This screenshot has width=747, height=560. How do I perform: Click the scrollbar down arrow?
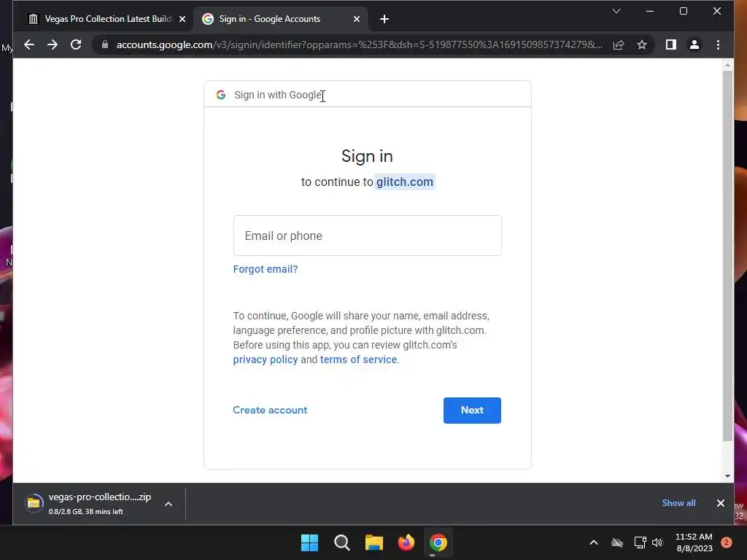click(x=727, y=475)
